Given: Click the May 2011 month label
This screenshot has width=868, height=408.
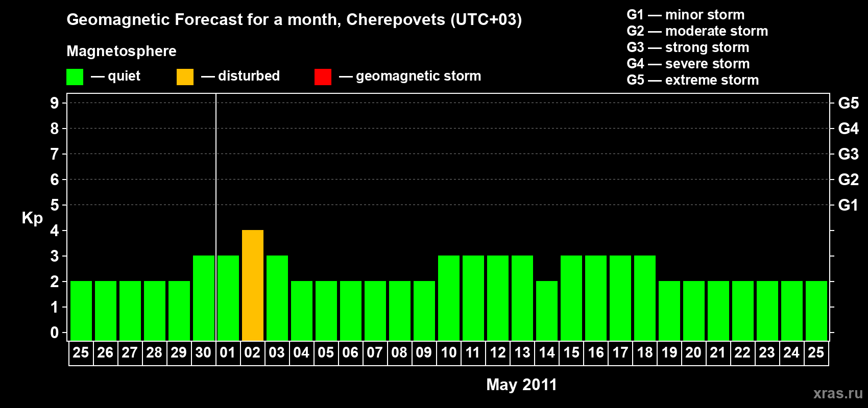Looking at the screenshot, I should 521,385.
